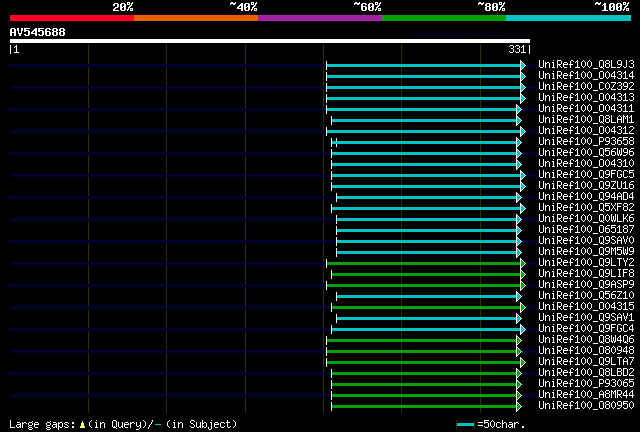The width and height of the screenshot is (640, 432).
Task: Click the cyan alignment bar for UniRef100_P93658
Action: tap(424, 143)
